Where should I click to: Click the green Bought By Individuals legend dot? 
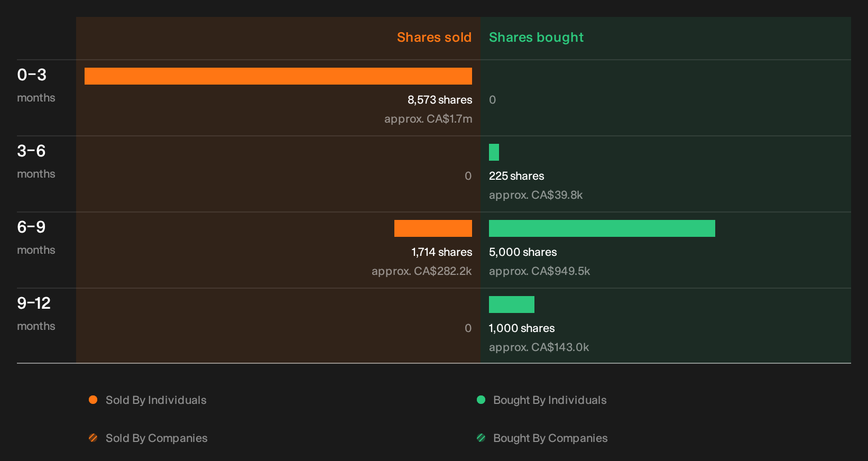click(481, 400)
